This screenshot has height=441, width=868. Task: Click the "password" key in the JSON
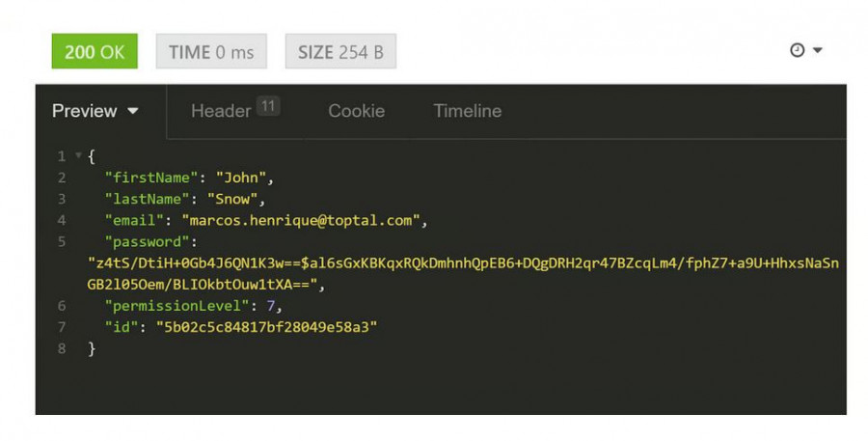point(147,241)
